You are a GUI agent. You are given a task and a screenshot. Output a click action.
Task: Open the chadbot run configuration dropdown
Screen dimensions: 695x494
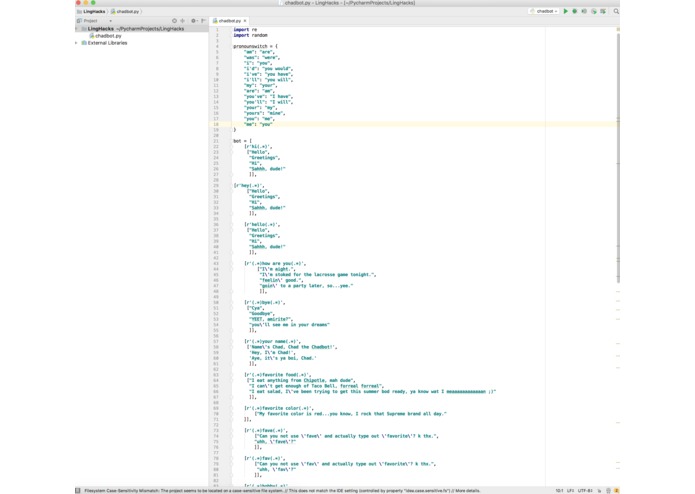(x=544, y=11)
